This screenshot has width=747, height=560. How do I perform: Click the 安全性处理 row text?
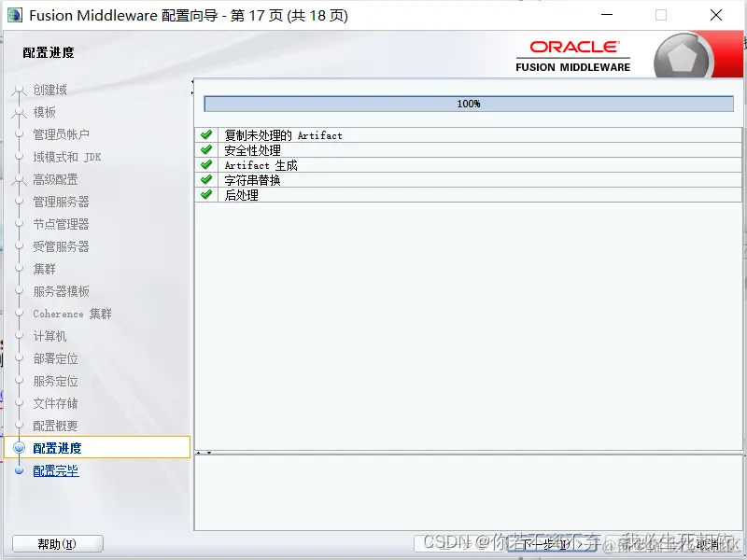252,150
